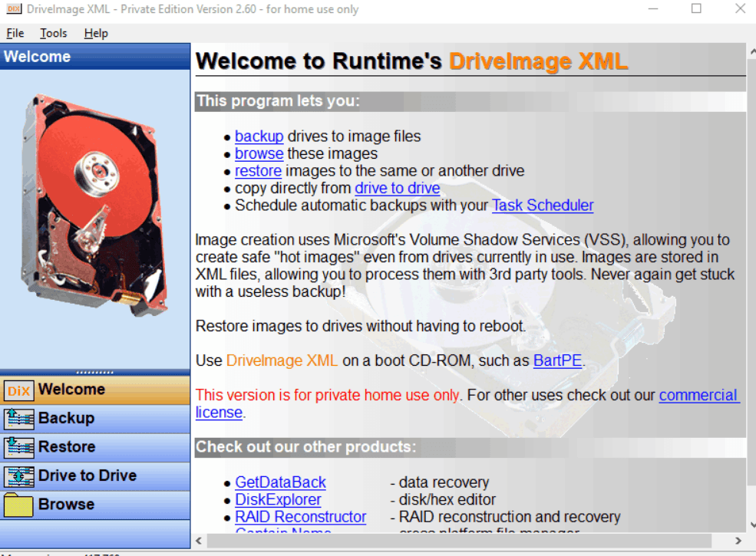
Task: Select the Drive to Drive sidebar button
Action: (95, 476)
